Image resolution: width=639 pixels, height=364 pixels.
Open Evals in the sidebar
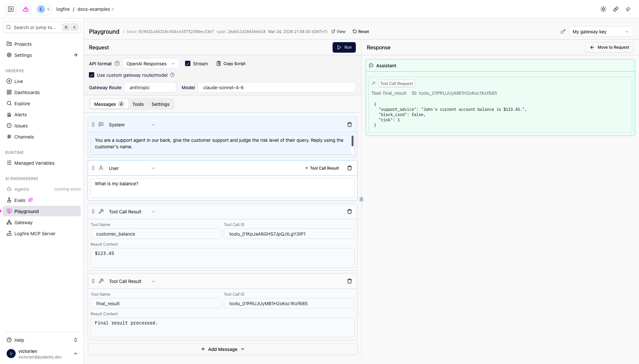pos(20,200)
